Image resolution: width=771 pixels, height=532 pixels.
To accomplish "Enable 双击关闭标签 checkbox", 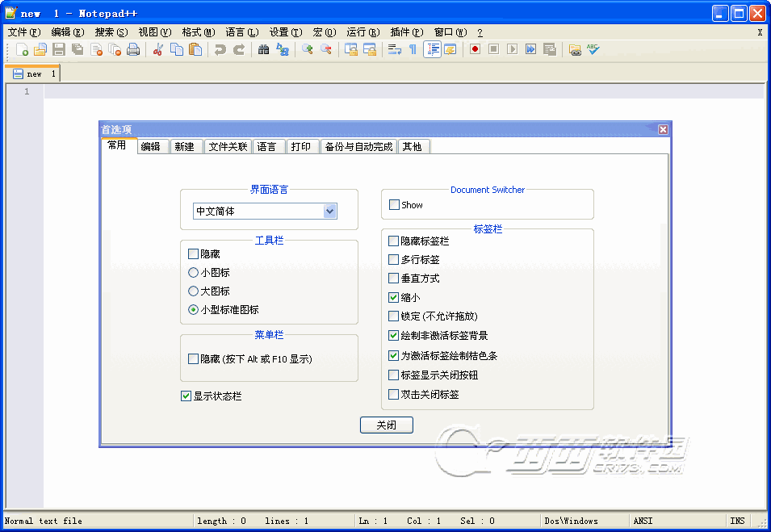I will [x=393, y=394].
